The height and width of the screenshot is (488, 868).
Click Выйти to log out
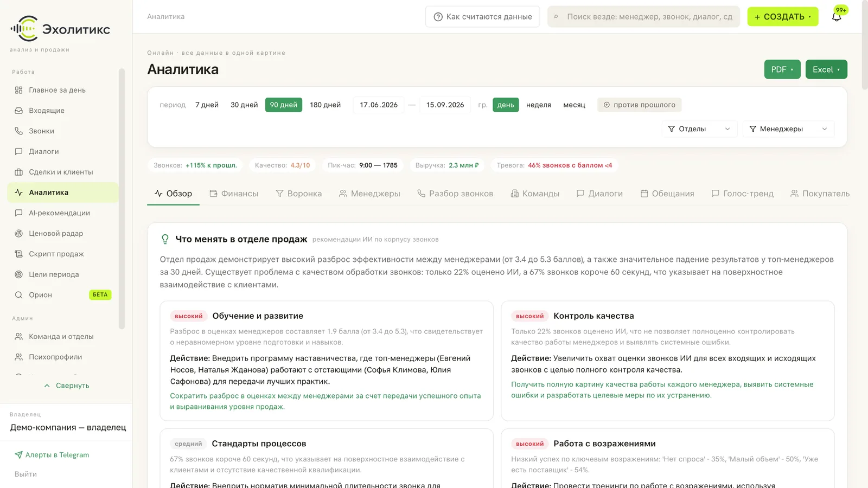click(x=26, y=474)
